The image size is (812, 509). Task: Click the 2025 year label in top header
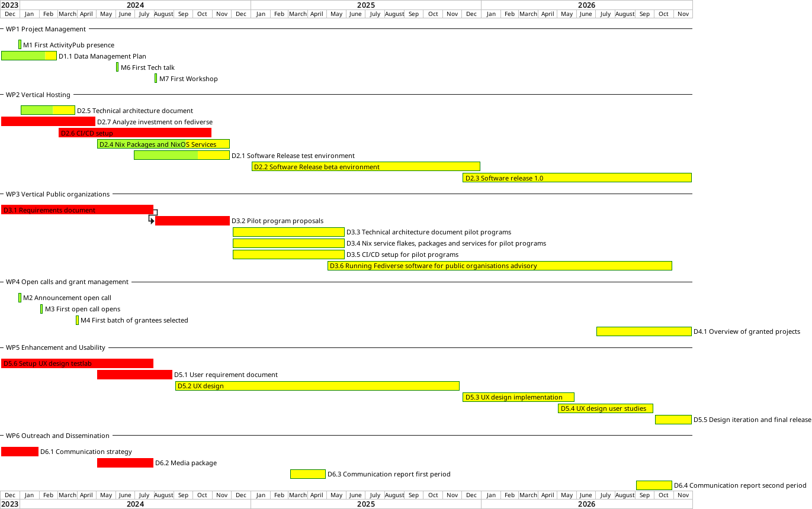365,5
